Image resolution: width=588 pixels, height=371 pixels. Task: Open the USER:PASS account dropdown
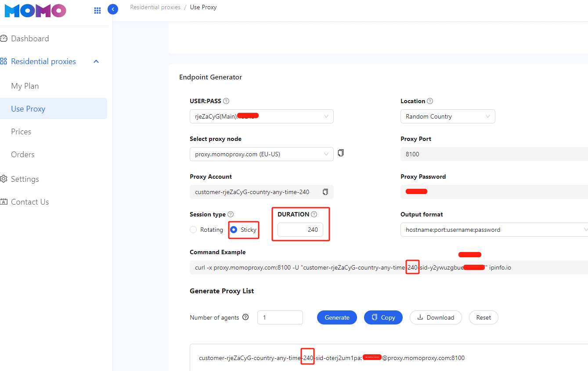pos(262,116)
